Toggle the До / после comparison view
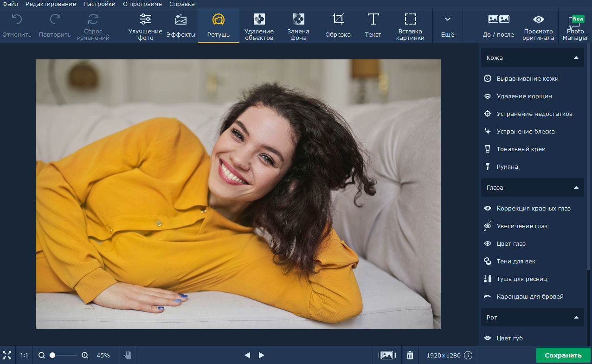Screen dimensions: 592x364 (x=498, y=26)
